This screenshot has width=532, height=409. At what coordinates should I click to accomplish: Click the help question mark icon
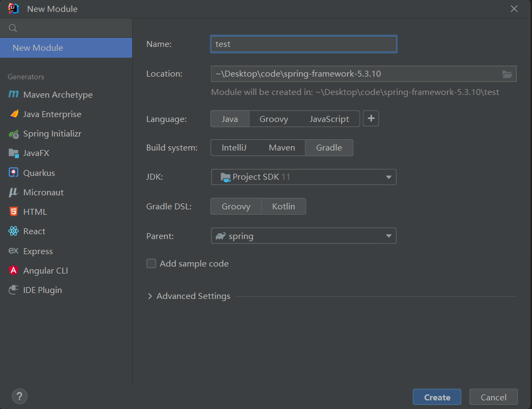[x=19, y=397]
